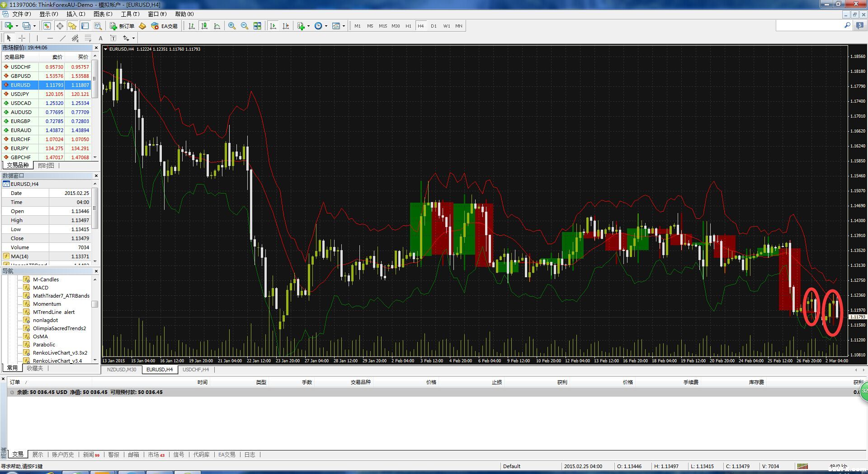The height and width of the screenshot is (474, 868).
Task: Select the Vertical Line tool
Action: 37,38
